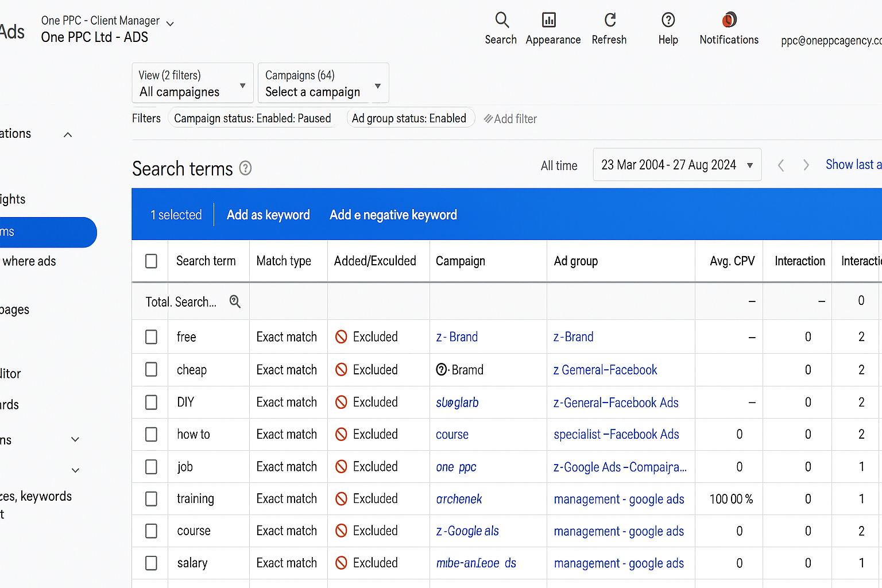Select the checkbox for course row

pyautogui.click(x=151, y=531)
